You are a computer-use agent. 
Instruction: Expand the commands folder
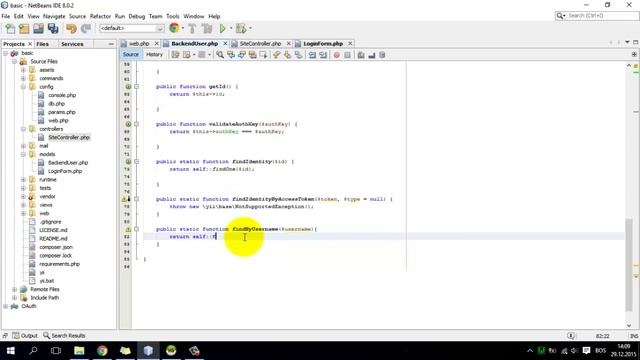click(23, 78)
